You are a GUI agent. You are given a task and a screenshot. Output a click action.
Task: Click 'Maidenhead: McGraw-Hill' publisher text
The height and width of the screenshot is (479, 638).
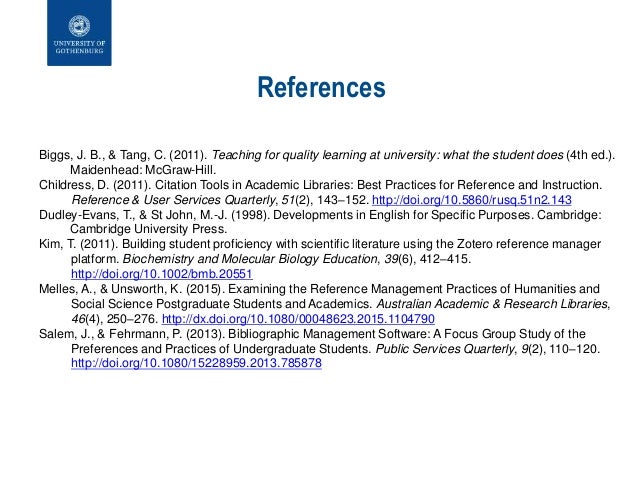[142, 170]
